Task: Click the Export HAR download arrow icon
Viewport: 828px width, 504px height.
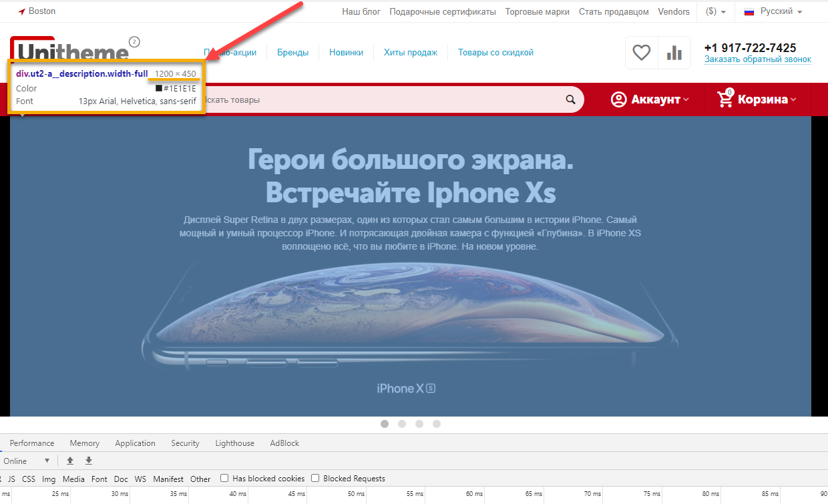Action: (89, 461)
